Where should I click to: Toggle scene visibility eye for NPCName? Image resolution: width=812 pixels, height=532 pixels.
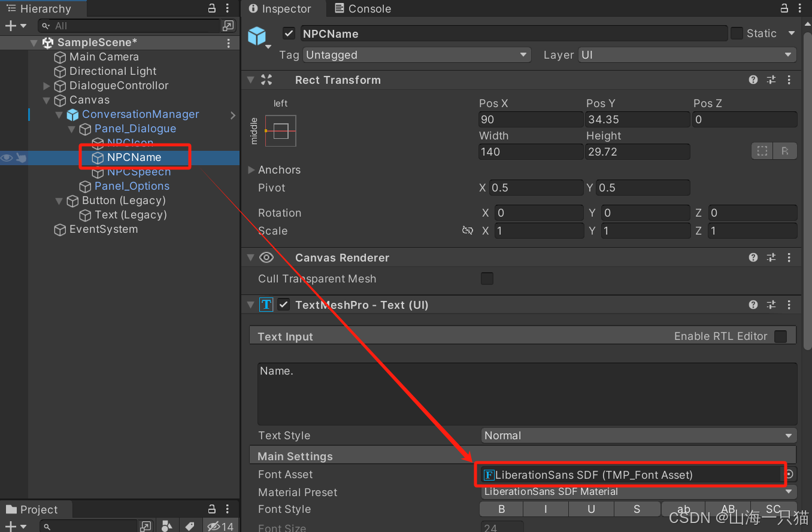[x=7, y=158]
